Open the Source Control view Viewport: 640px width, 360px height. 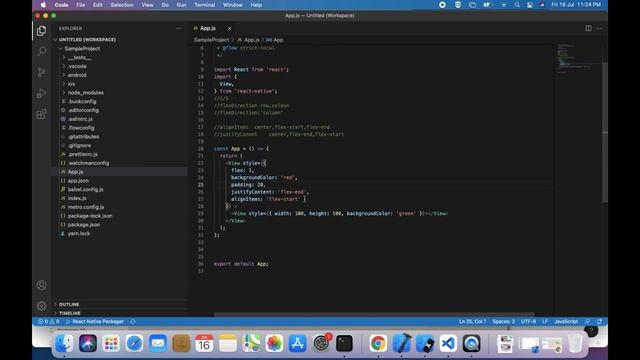(41, 72)
